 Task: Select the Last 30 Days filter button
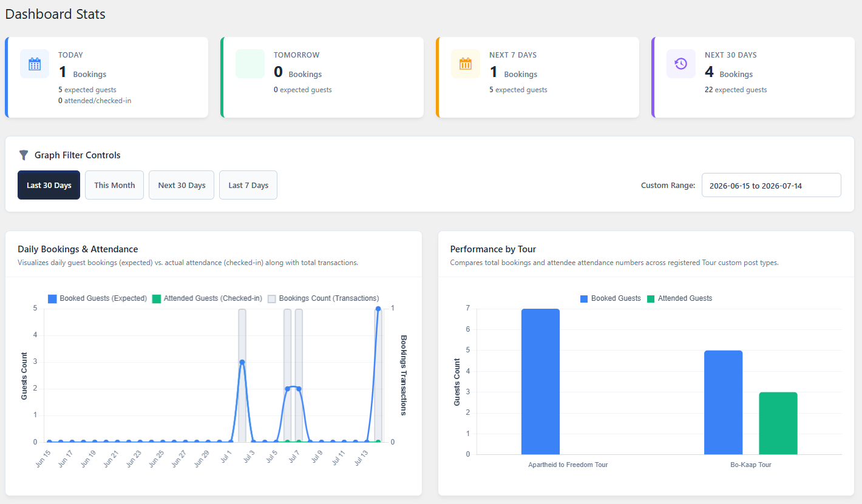point(49,185)
